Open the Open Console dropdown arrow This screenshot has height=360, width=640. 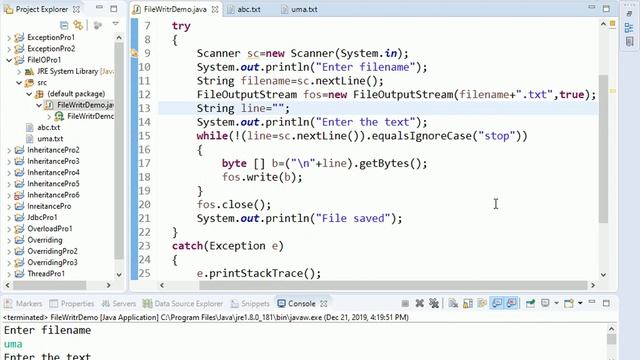(x=580, y=303)
